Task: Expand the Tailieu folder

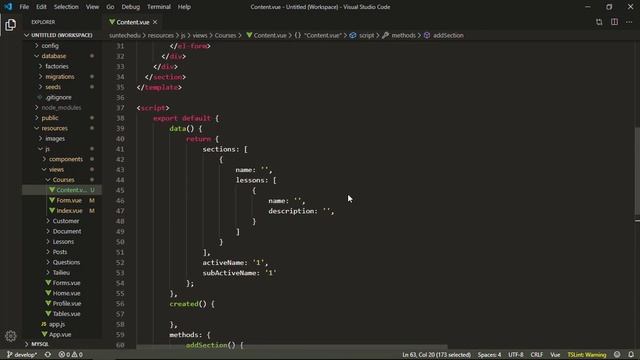Action: [61, 273]
